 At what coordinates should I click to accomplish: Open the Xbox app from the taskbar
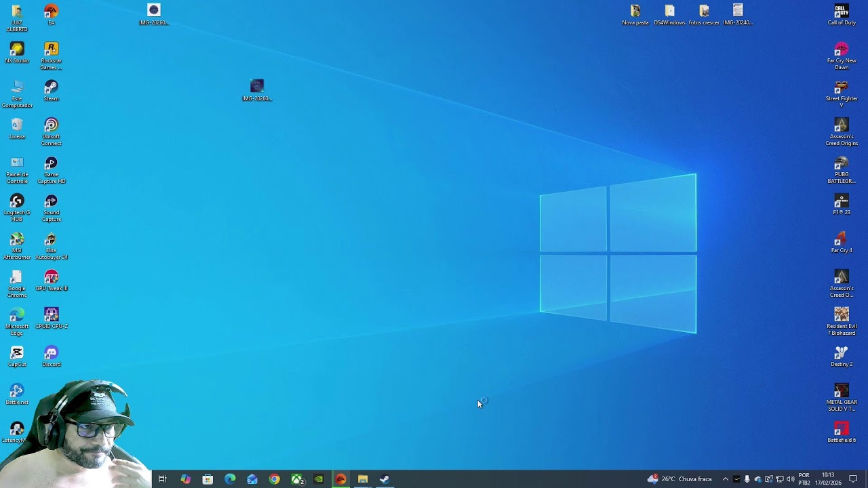click(x=297, y=479)
